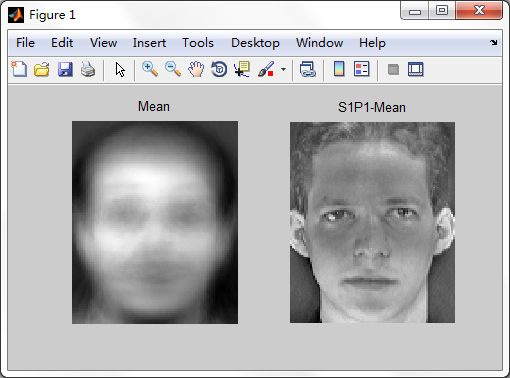Screen dimensions: 510x378
Task: Open file with folder icon
Action: click(x=42, y=70)
